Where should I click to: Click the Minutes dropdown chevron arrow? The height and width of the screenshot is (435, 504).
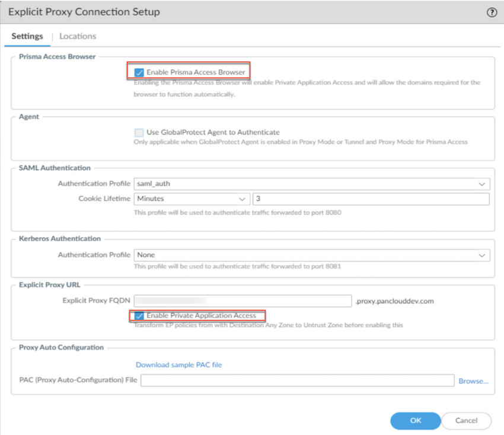click(x=242, y=199)
